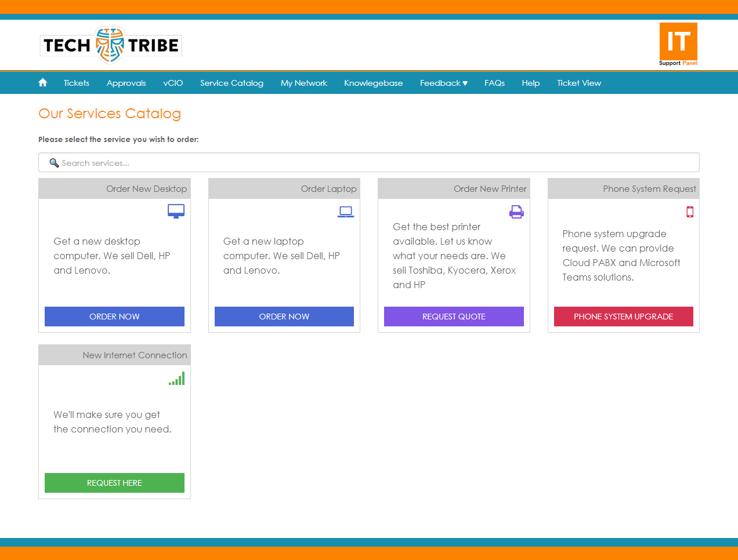
Task: Click the home icon in the navigation bar
Action: 42,82
